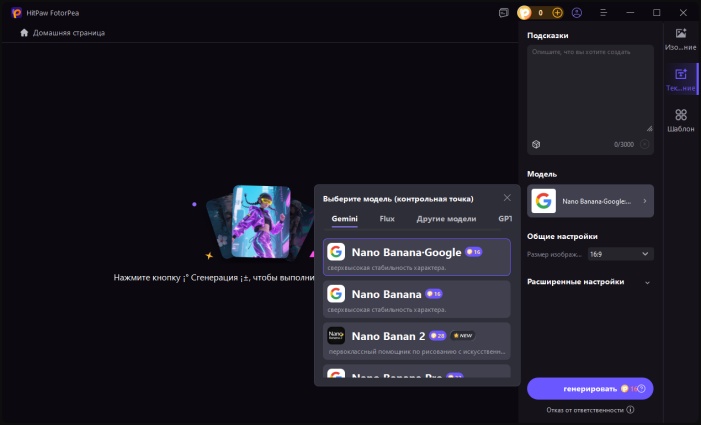The height and width of the screenshot is (425, 701).
Task: Click the home icon beside Домашняя страница
Action: [24, 33]
